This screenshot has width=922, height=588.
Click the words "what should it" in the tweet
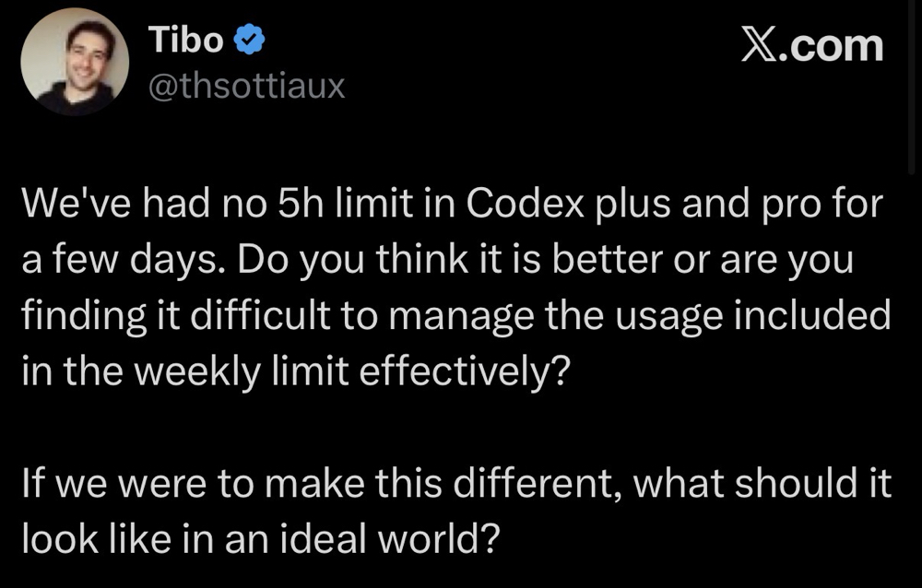762,483
